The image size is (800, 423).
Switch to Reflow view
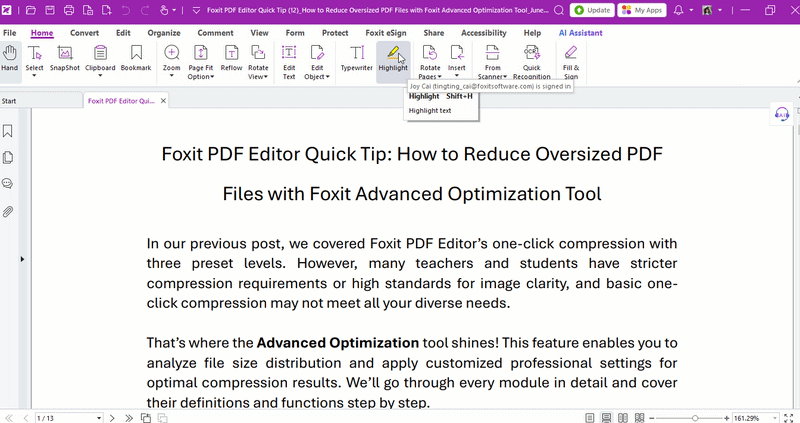point(231,58)
